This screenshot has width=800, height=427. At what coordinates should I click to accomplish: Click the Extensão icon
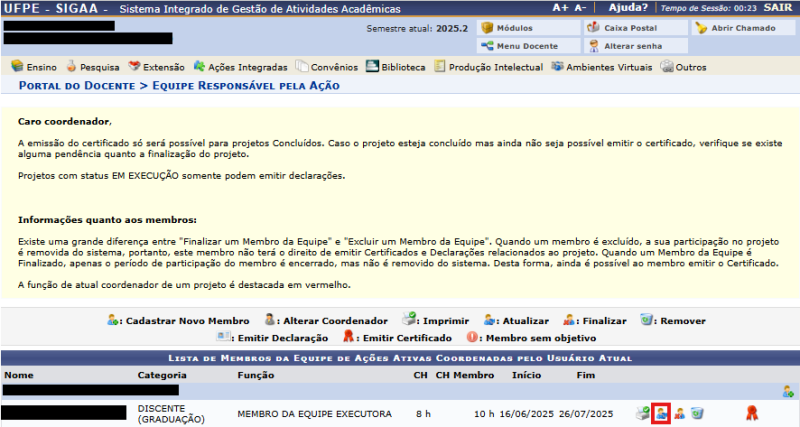134,66
